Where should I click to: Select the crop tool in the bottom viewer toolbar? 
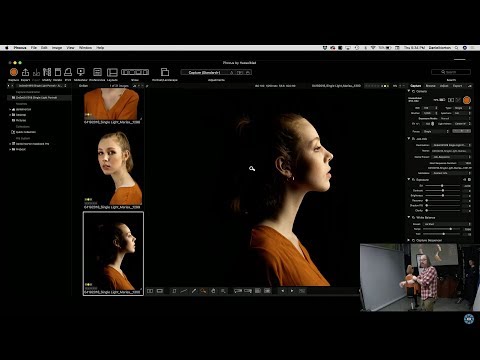click(x=174, y=291)
